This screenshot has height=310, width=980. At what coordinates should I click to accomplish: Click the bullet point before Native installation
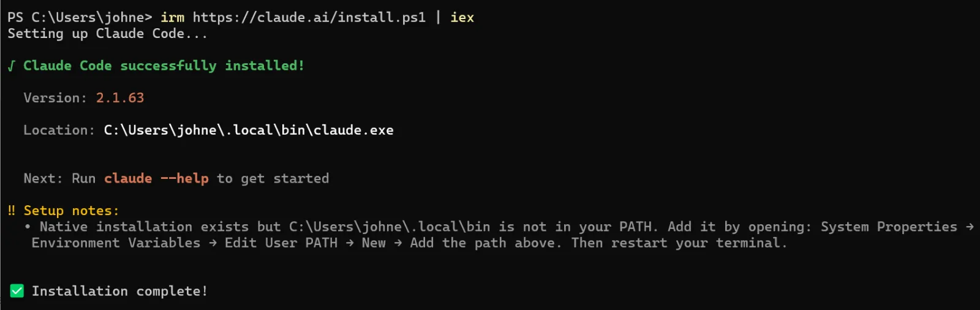coord(28,227)
